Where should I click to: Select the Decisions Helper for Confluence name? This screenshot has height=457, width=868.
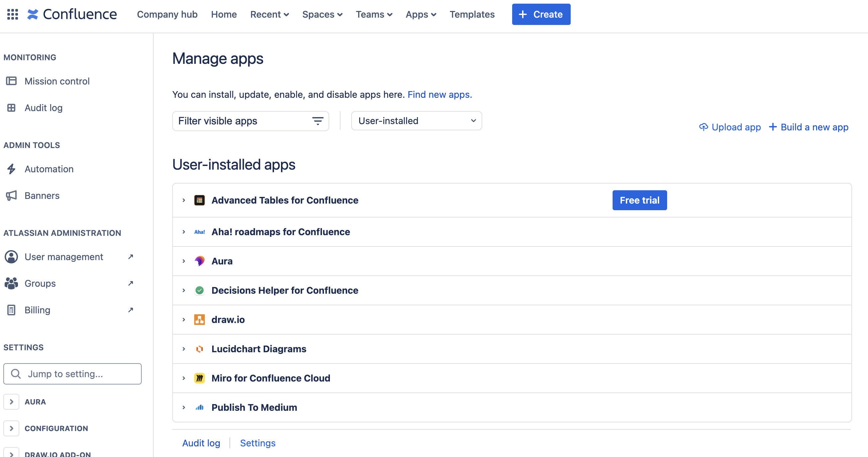(285, 290)
